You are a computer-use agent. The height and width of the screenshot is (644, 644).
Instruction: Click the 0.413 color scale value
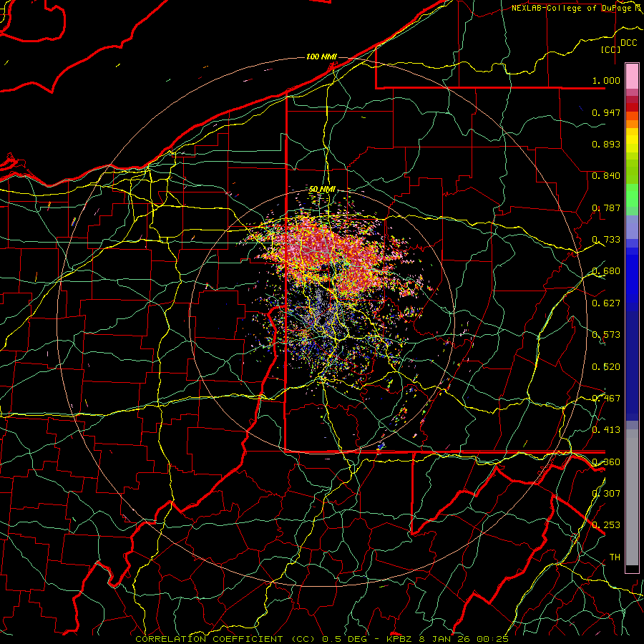606,429
